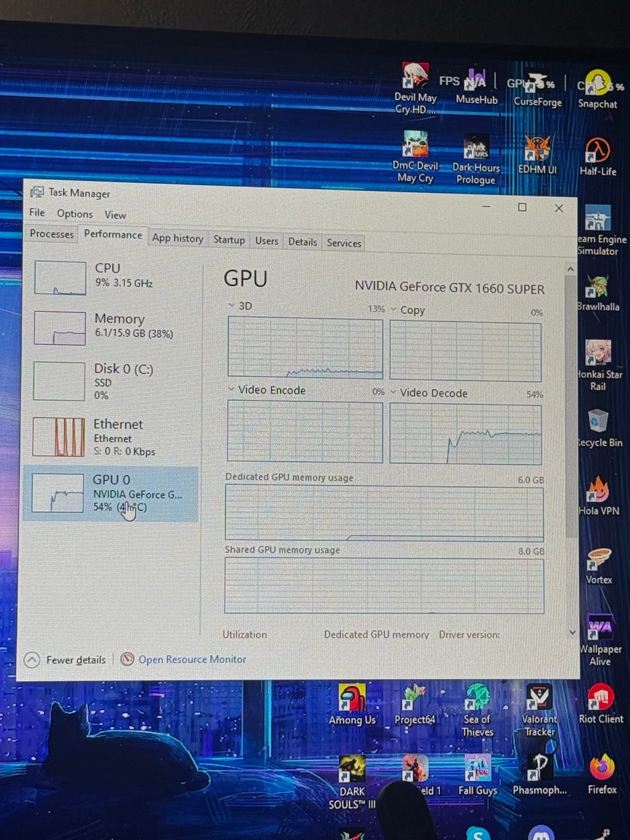Click the scrollbar up arrow in GPU pane

(570, 270)
